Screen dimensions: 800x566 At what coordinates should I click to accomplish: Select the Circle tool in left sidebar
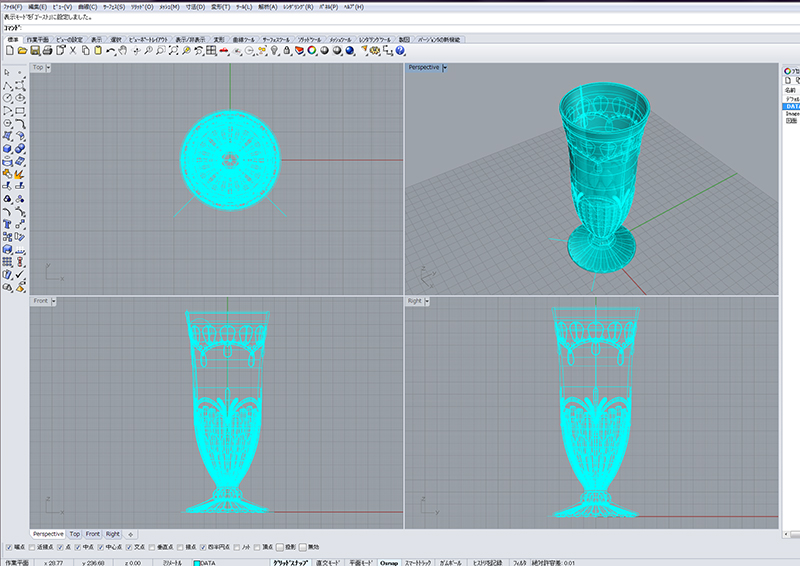[8, 98]
